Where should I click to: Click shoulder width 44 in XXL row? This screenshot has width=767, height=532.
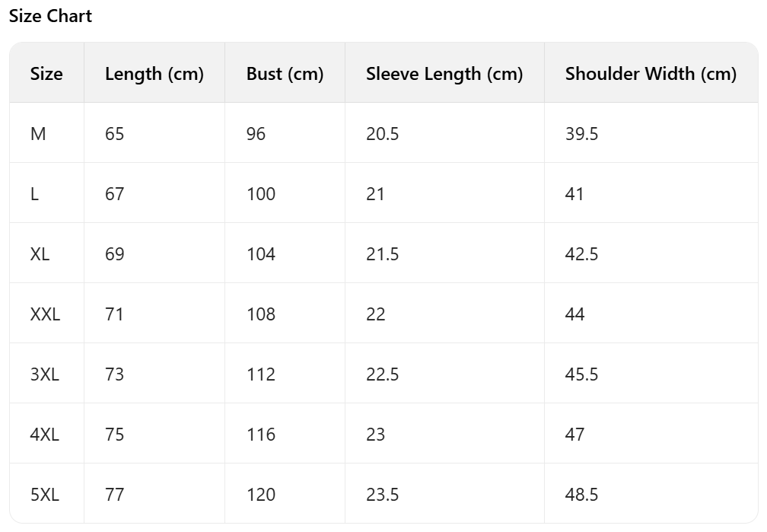pos(575,314)
